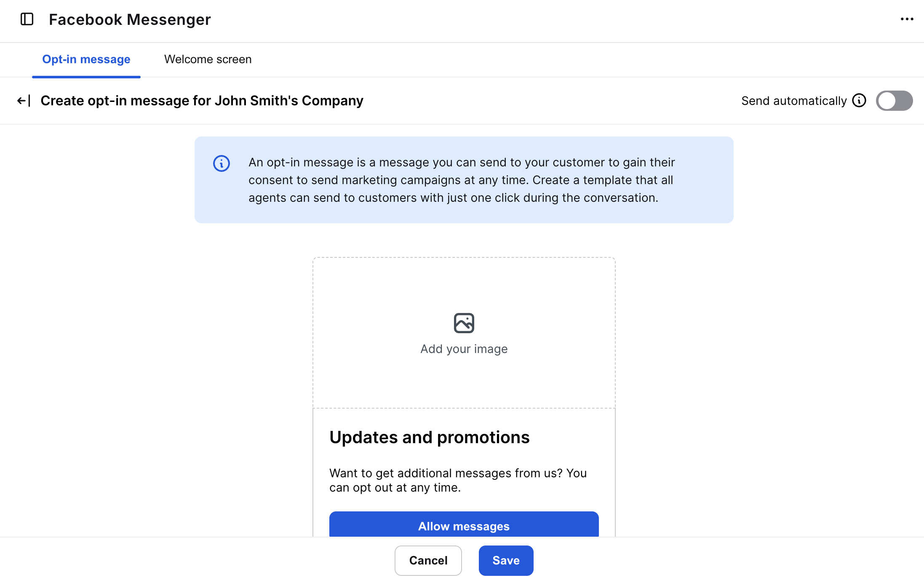Open the three-dot more options menu

pos(907,19)
